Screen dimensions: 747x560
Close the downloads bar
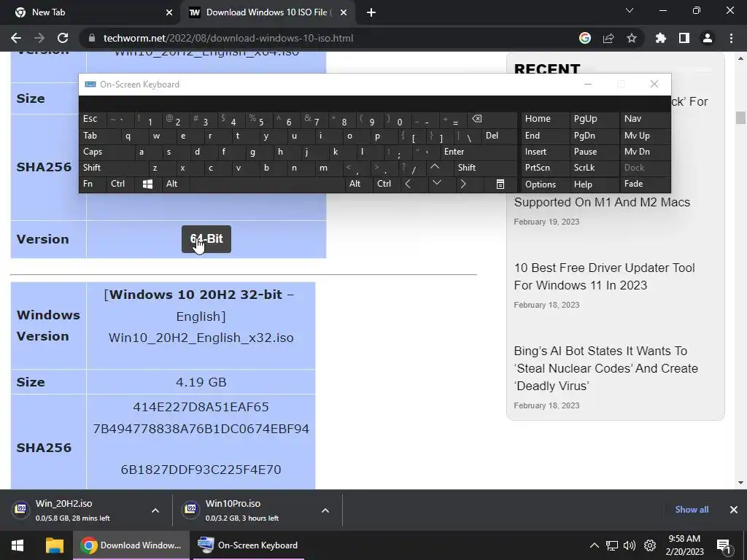[734, 510]
